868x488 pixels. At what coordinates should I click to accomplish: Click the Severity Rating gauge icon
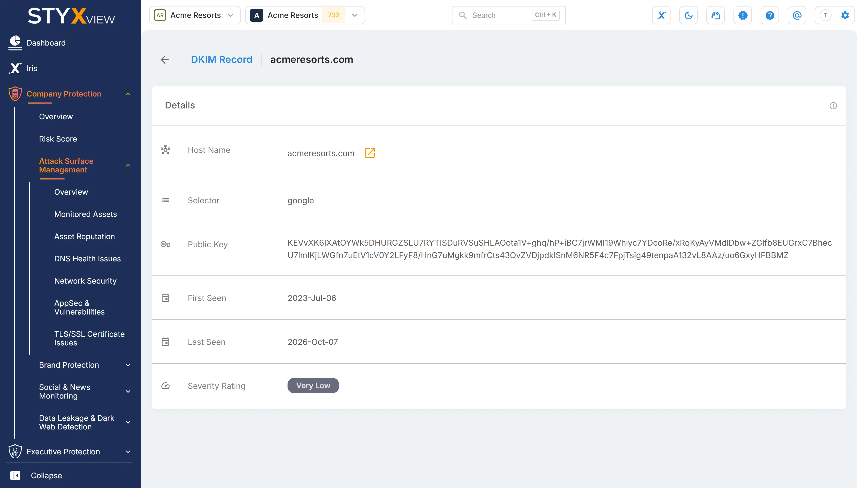(x=165, y=386)
